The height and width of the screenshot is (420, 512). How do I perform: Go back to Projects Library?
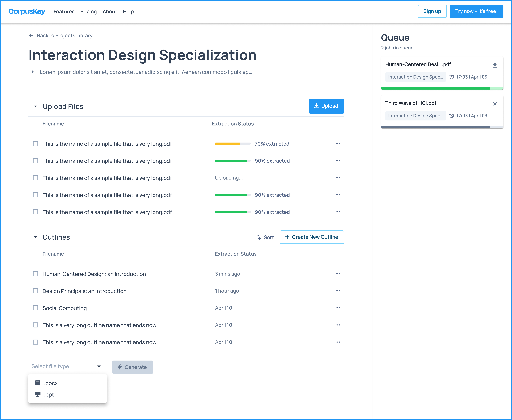click(61, 36)
